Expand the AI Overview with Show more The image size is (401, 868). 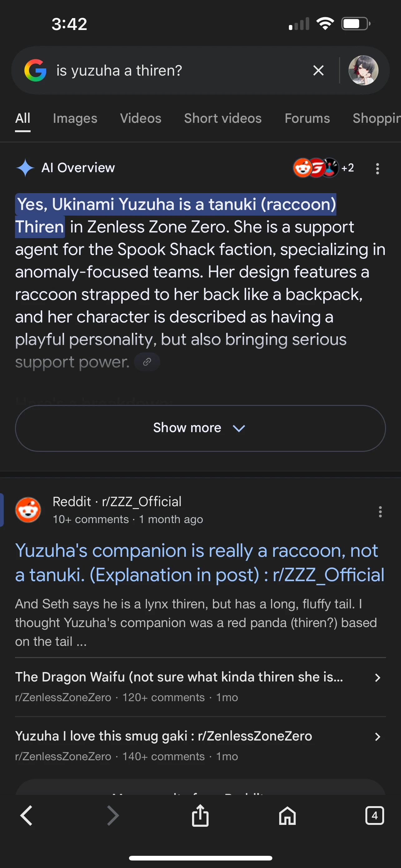coord(200,428)
